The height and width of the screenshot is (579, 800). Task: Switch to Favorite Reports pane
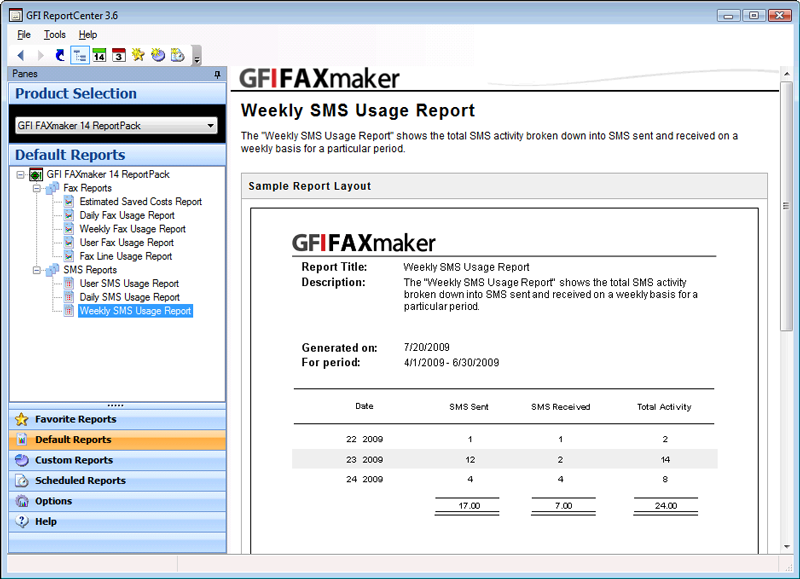point(117,419)
